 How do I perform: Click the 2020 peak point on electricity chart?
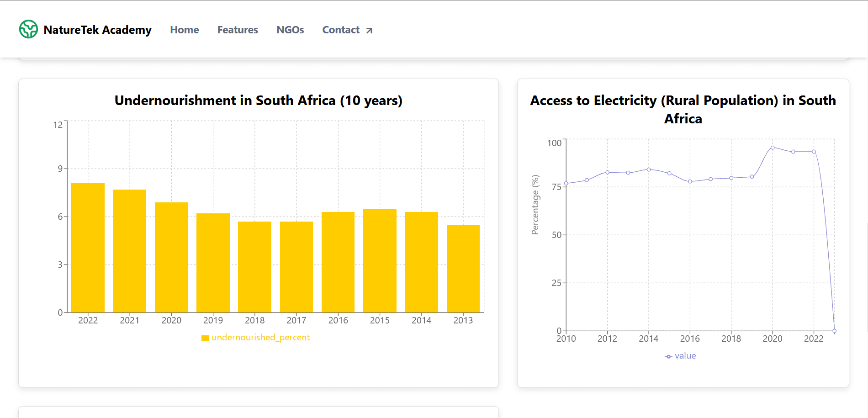(x=773, y=148)
